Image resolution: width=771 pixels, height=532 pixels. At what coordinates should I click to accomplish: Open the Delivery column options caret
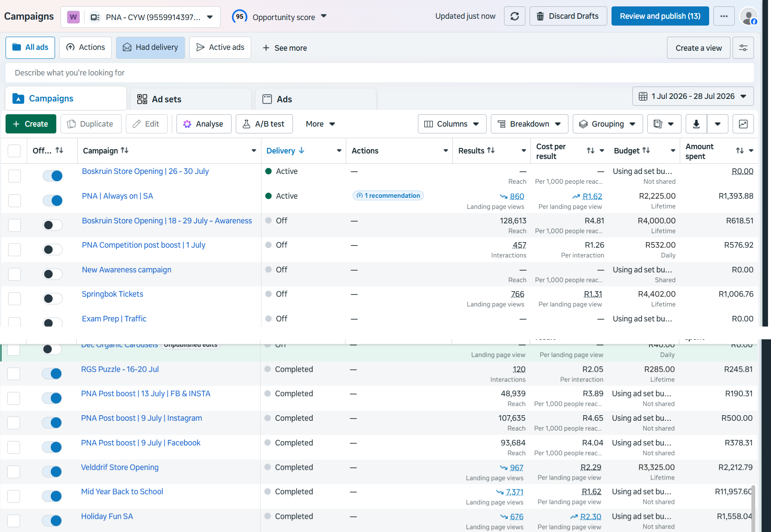[x=339, y=150]
